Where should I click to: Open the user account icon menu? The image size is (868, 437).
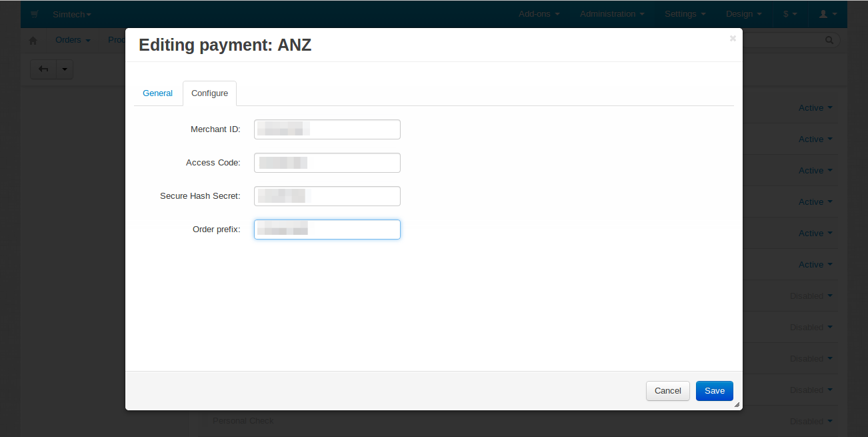(x=827, y=14)
